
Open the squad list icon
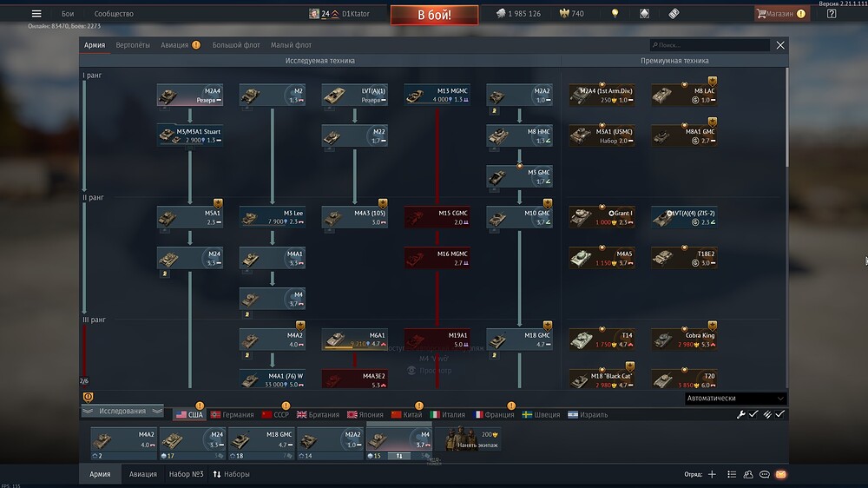point(732,474)
